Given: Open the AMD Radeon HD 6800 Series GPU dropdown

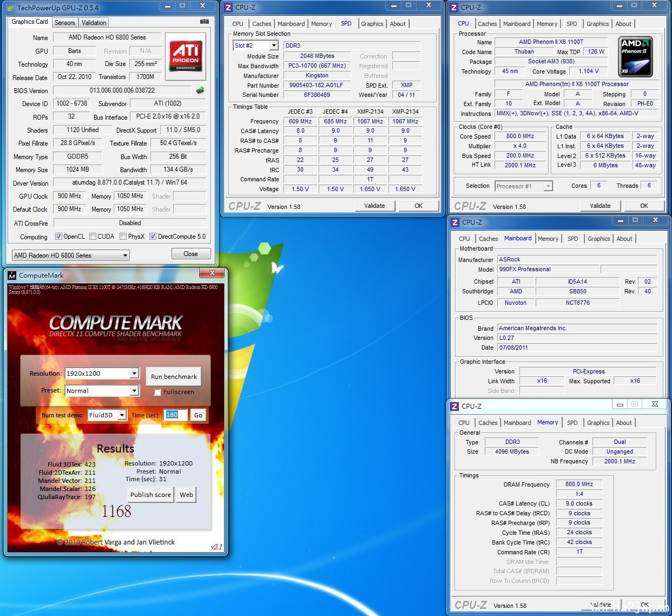Looking at the screenshot, I should click(71, 255).
